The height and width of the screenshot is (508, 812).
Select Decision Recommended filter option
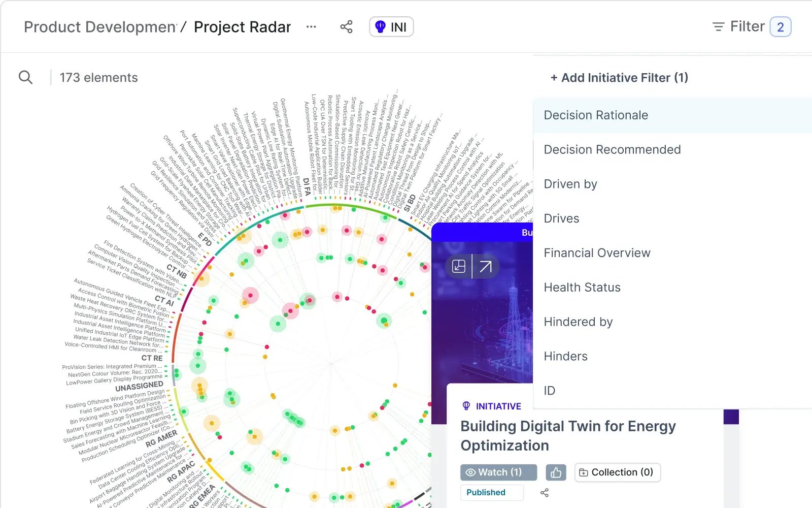(x=672, y=150)
